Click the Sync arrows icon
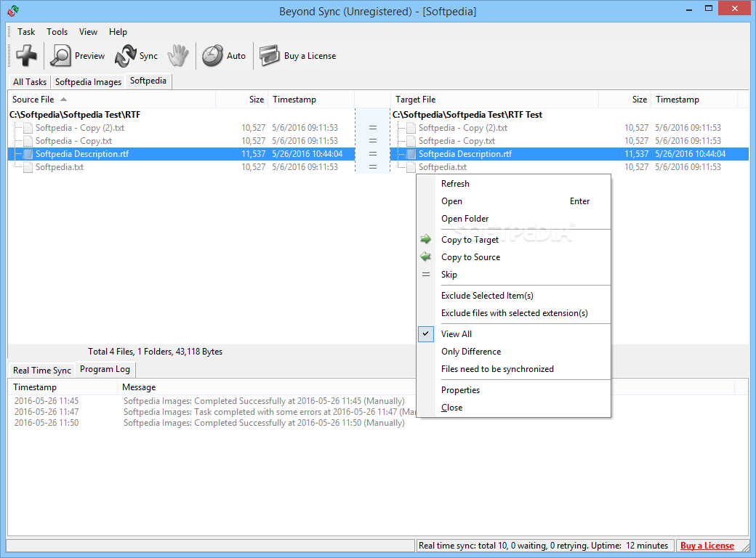756x558 pixels. point(125,56)
